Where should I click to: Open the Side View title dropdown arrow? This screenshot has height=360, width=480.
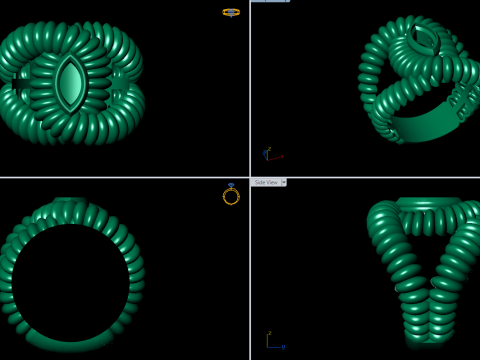pos(284,182)
